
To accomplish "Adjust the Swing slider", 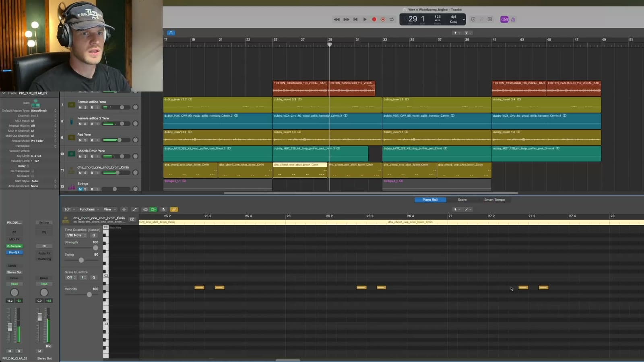I will pyautogui.click(x=81, y=260).
